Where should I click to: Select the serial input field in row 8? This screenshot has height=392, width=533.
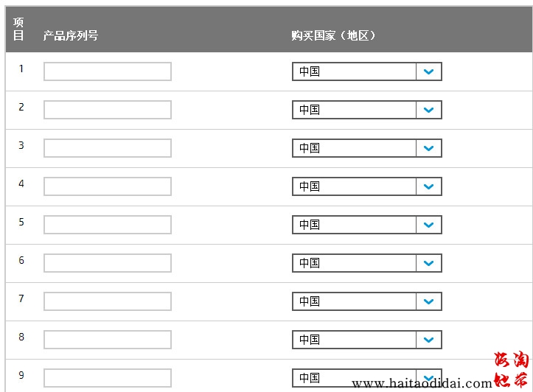pyautogui.click(x=108, y=340)
